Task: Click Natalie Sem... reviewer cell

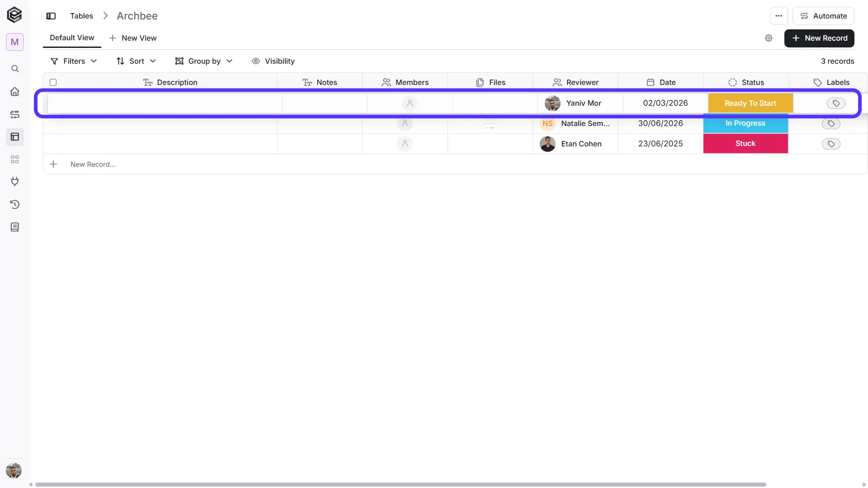Action: click(576, 123)
